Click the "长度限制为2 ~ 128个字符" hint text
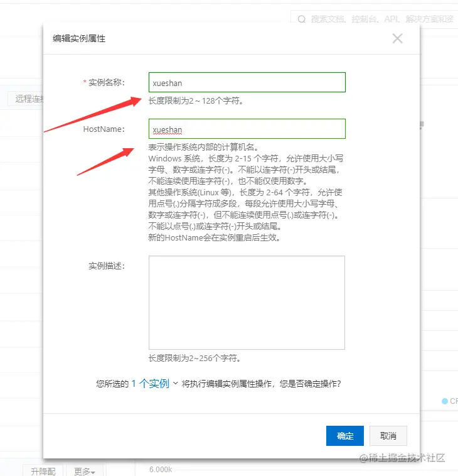The height and width of the screenshot is (476, 458). click(196, 100)
